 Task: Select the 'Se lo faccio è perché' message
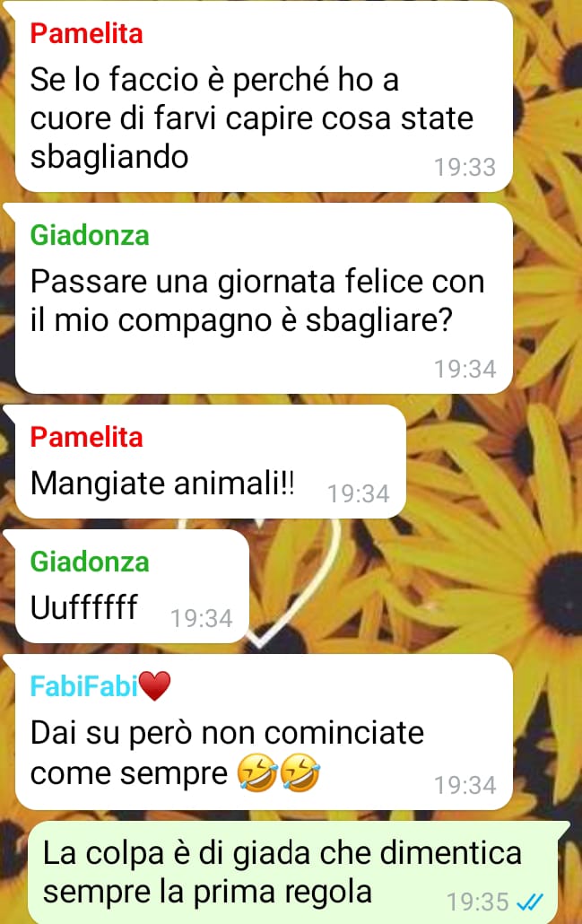tap(264, 97)
